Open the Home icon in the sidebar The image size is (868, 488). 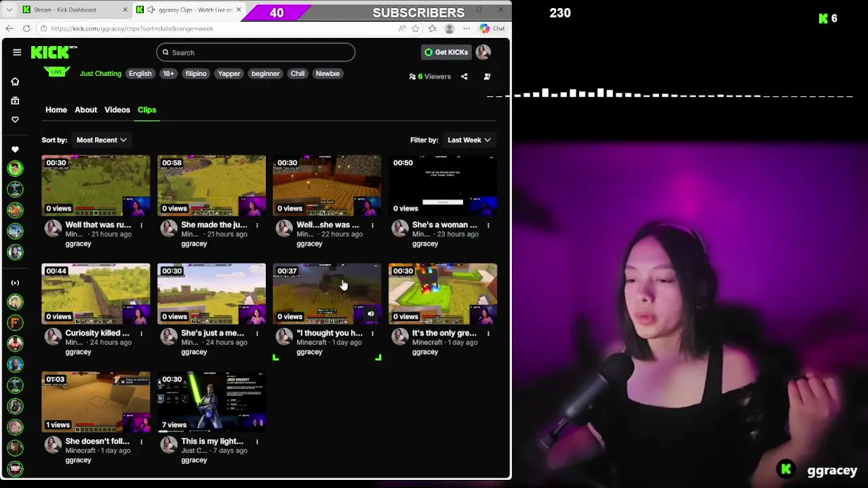pos(15,81)
